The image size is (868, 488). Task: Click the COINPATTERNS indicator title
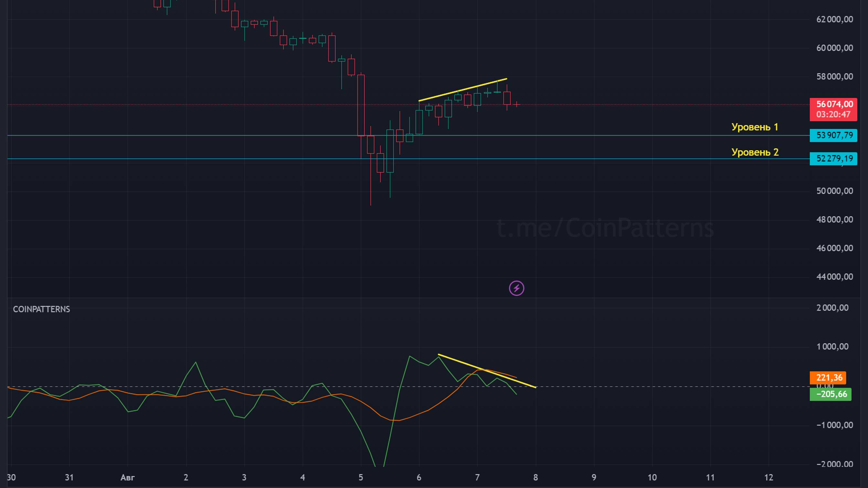point(41,309)
